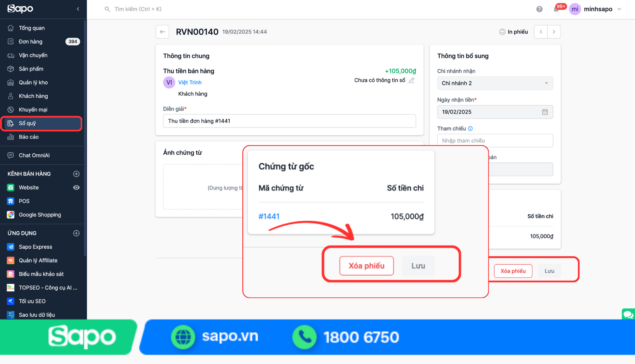Go back with the left arrow button

coord(162,32)
